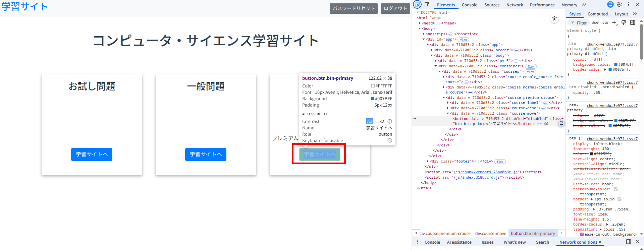Toggle the rendering emulations paintbrush icon
The image size is (644, 250).
click(x=624, y=22)
